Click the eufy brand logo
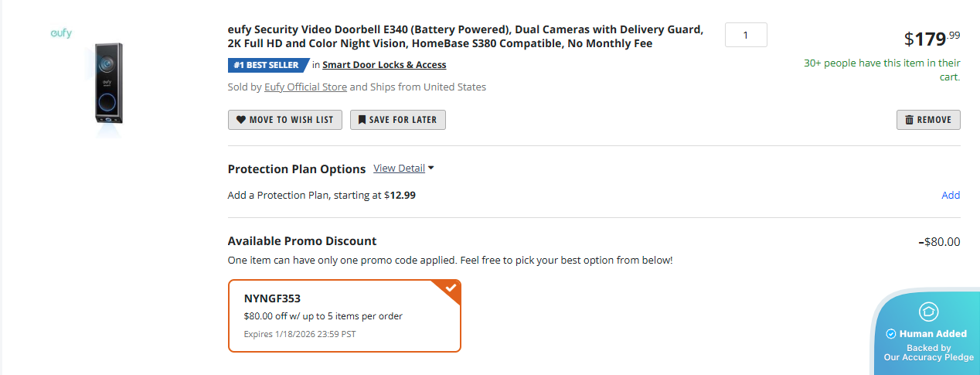980x375 pixels. pos(61,33)
